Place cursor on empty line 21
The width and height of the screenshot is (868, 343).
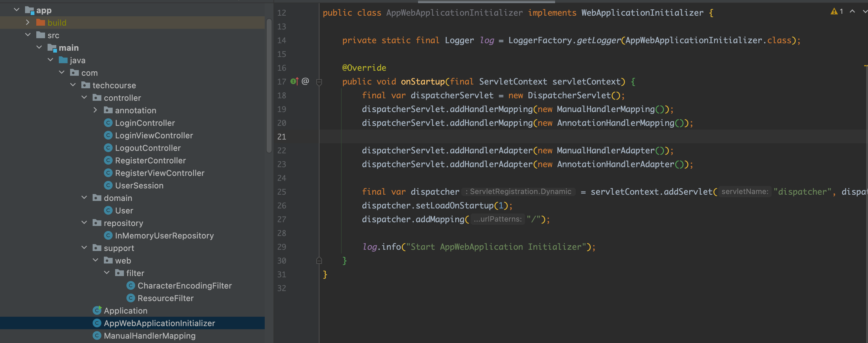(x=505, y=136)
